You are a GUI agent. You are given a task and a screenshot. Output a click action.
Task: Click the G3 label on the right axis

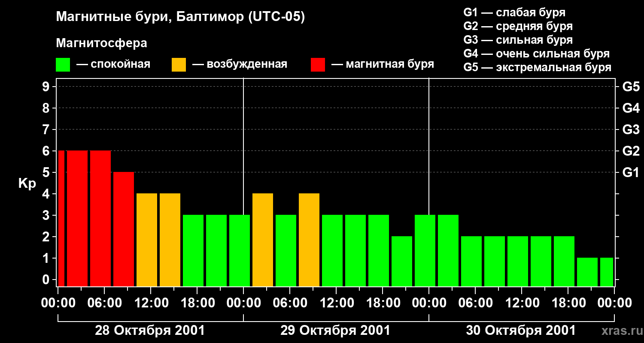tap(631, 129)
